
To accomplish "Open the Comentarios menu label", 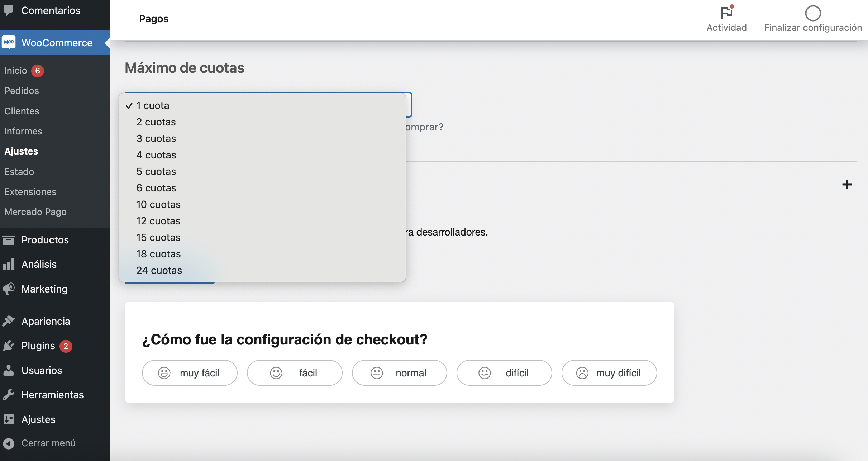I will [51, 10].
